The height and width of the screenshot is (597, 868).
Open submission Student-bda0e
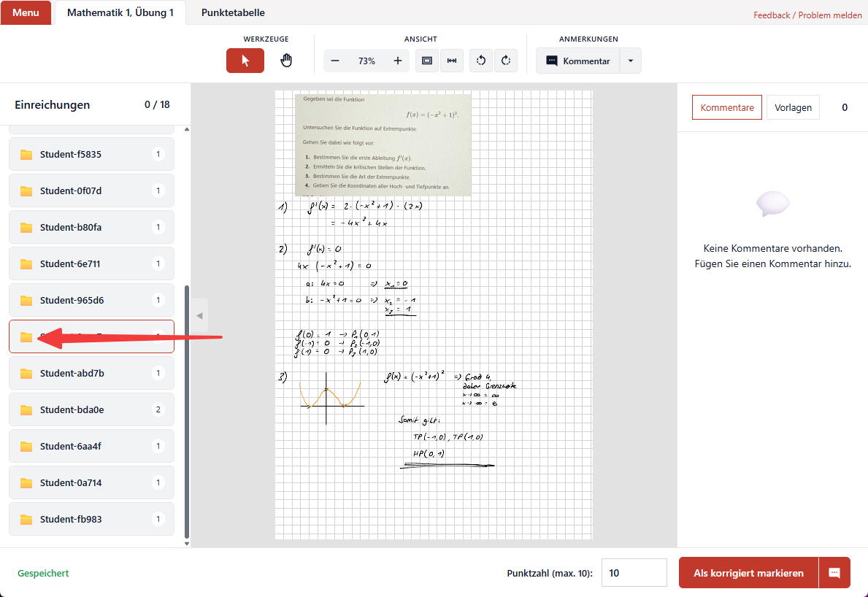[91, 410]
